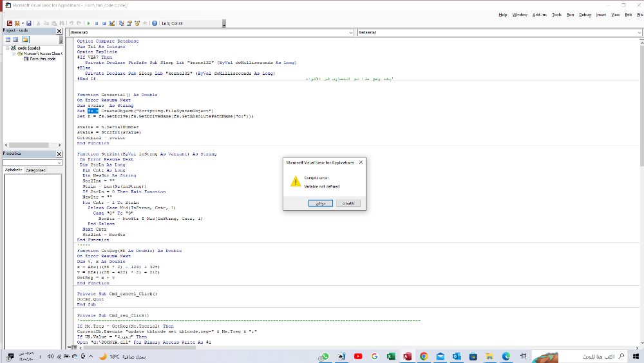Open Google Chrome from taskbar

(x=424, y=357)
